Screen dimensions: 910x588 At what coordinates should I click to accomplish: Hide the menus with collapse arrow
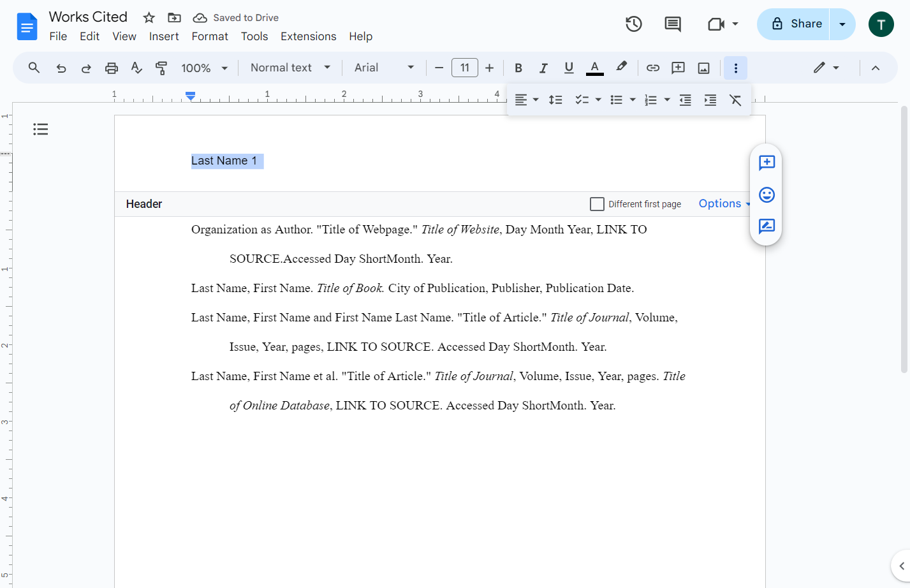pos(876,68)
